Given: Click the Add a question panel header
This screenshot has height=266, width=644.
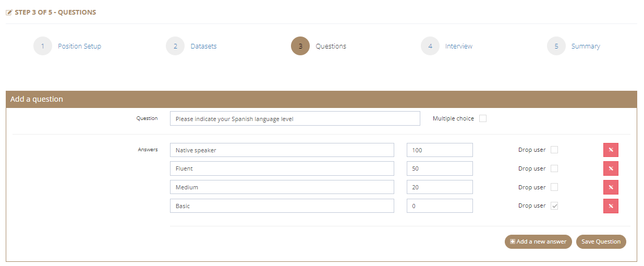Looking at the screenshot, I should [x=321, y=99].
